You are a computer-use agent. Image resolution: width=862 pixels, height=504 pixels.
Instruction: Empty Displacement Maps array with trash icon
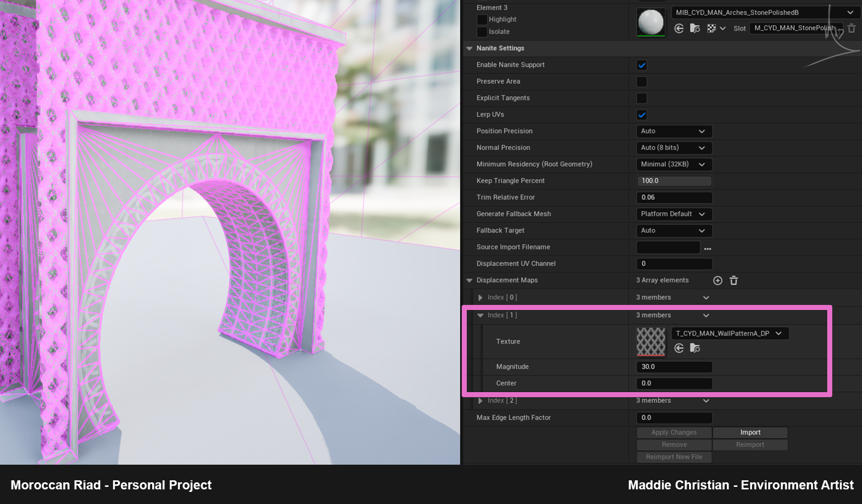[734, 280]
